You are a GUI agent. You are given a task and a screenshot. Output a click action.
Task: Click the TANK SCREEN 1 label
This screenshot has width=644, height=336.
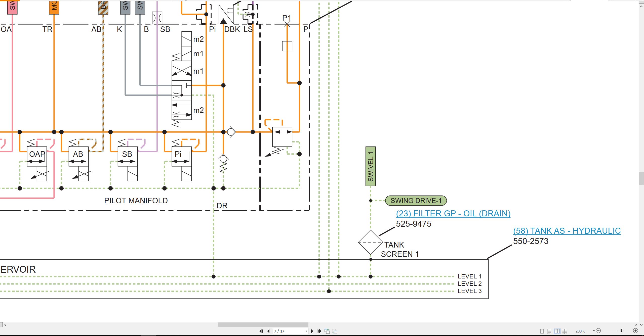coord(399,249)
